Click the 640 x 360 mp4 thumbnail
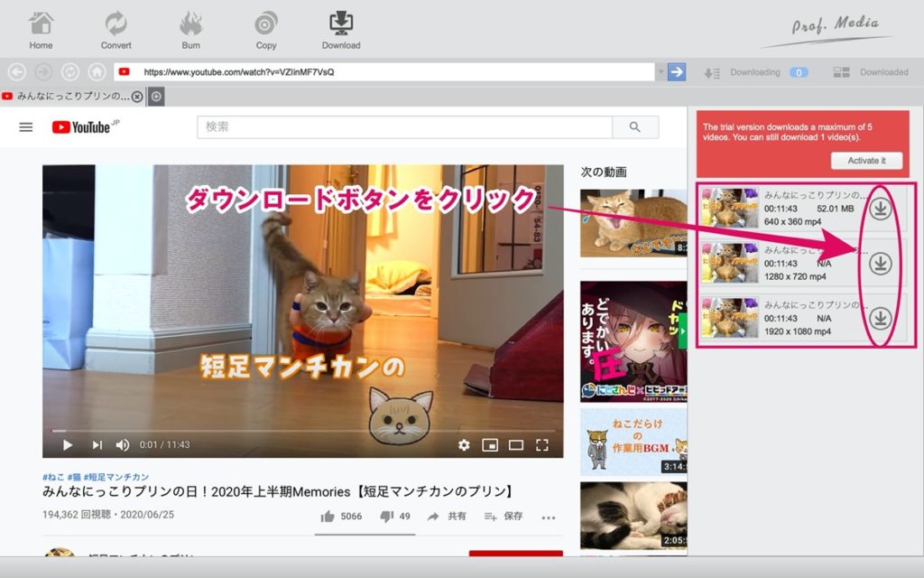The width and height of the screenshot is (924, 578). point(729,208)
